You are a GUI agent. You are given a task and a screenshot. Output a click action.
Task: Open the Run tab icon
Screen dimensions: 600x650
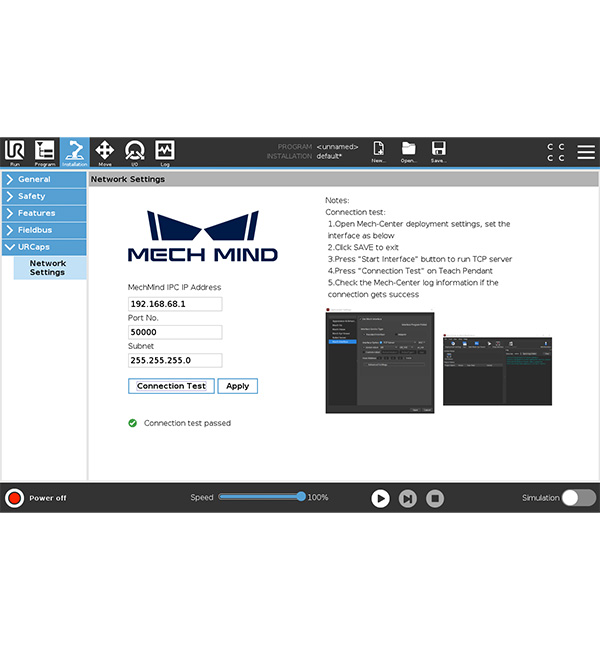coord(15,152)
